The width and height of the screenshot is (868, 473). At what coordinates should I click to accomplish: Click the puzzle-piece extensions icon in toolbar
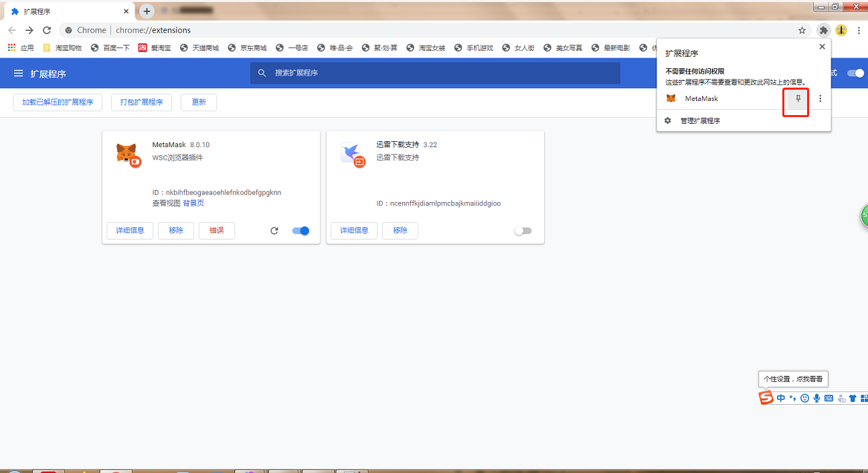point(824,30)
